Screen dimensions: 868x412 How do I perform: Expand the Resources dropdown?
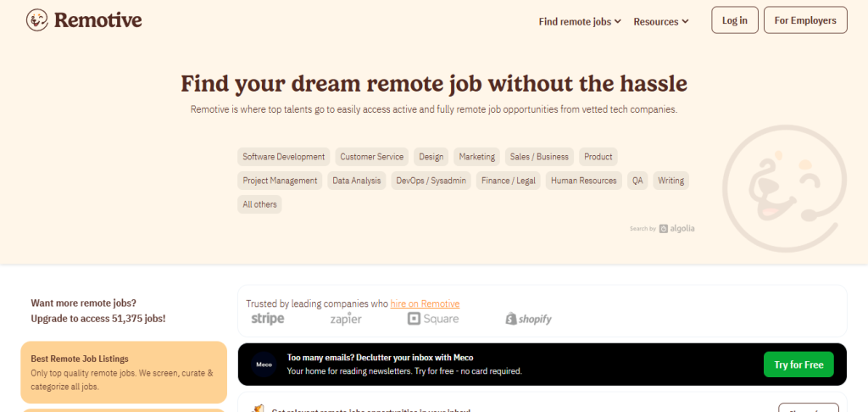pos(661,21)
